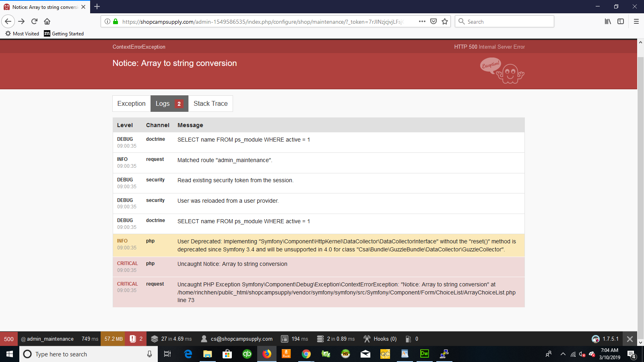Image resolution: width=644 pixels, height=362 pixels.
Task: Click the 'Matched route "admin_maintenance".' log message
Action: pos(225,160)
